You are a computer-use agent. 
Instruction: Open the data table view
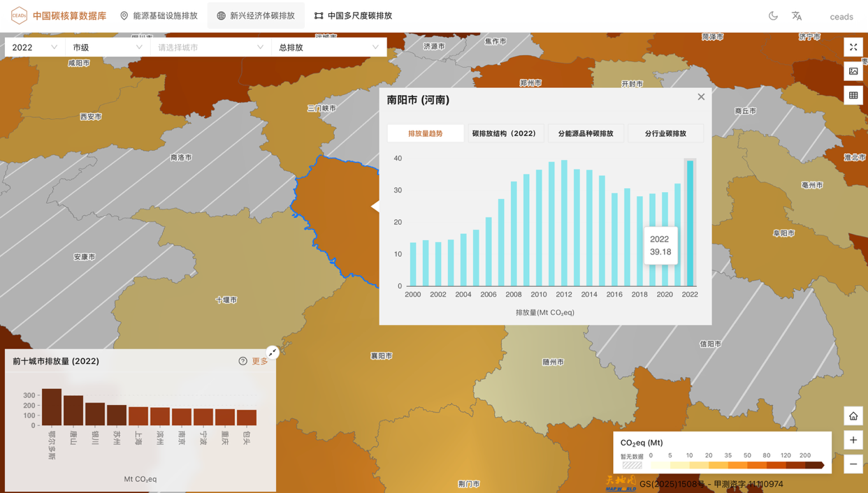[x=853, y=95]
